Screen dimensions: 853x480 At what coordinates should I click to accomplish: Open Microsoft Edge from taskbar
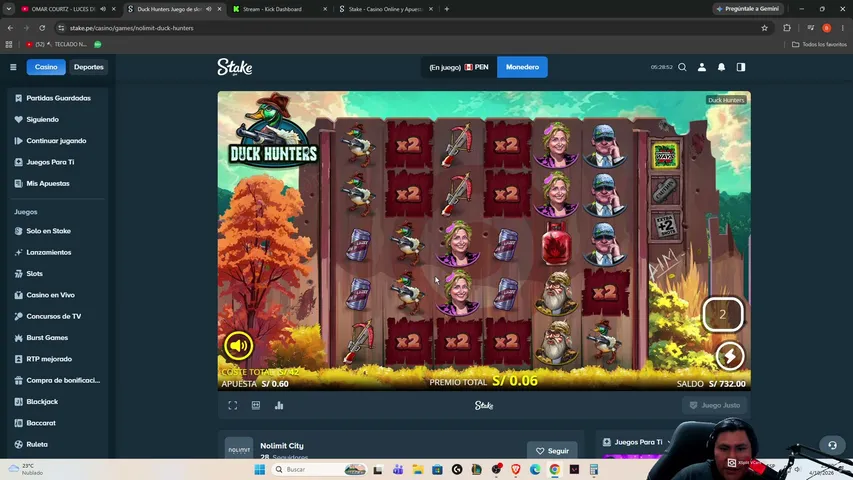coord(535,469)
